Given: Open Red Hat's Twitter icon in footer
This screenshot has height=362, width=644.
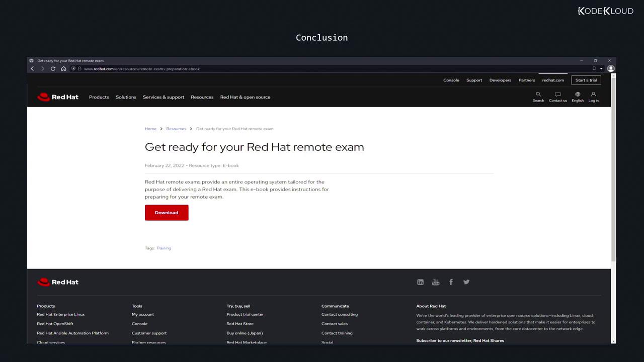Looking at the screenshot, I should pyautogui.click(x=466, y=282).
